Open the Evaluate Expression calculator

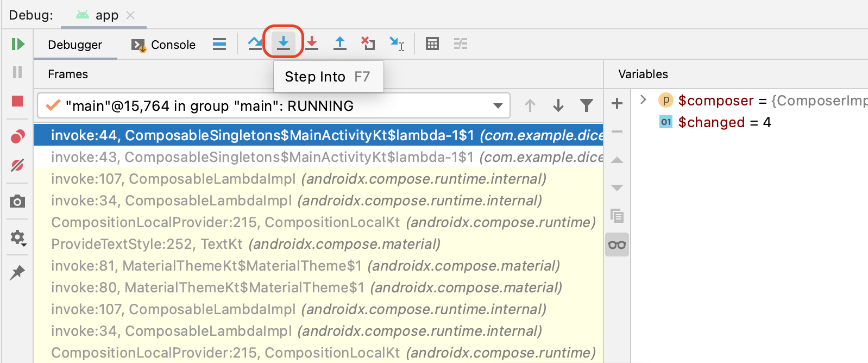click(x=432, y=43)
